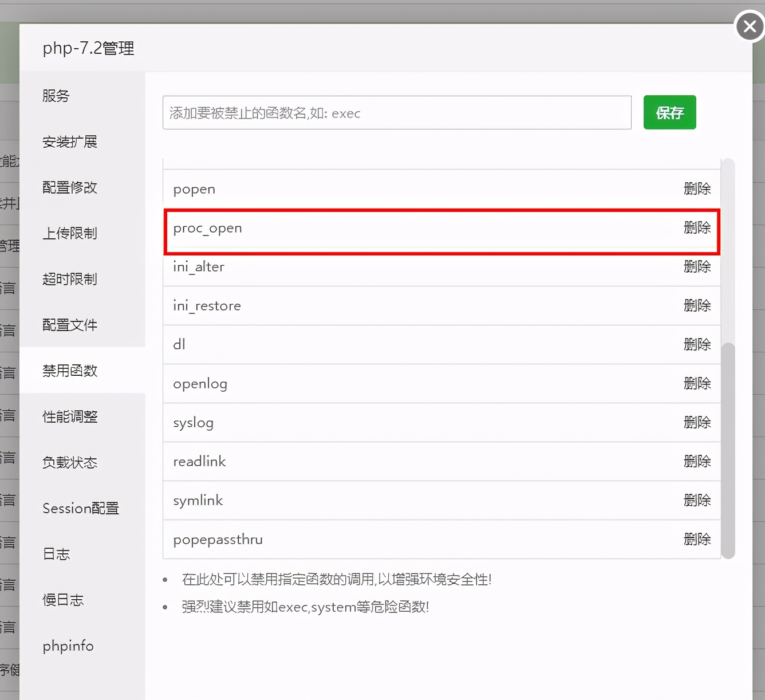Image resolution: width=765 pixels, height=700 pixels.
Task: Delete the proc_open disabled function
Action: (697, 227)
